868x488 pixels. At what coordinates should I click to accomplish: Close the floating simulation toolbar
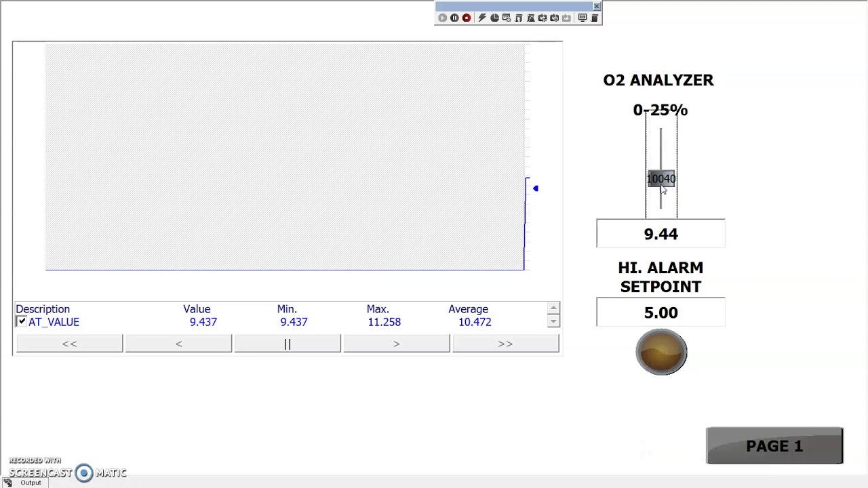(x=596, y=6)
